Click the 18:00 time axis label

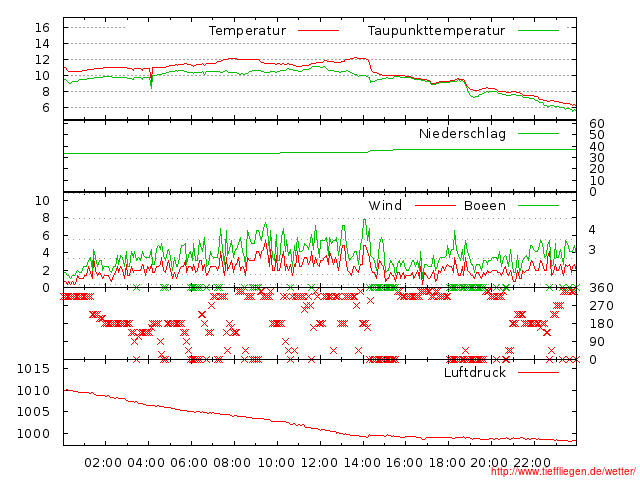click(447, 463)
